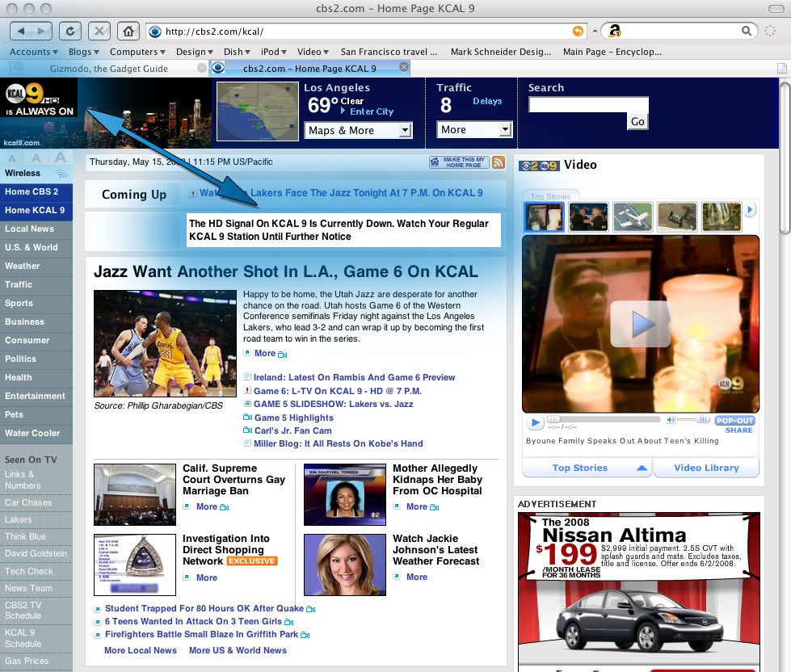Close the cbs2.com KCAL 9 tab
791x672 pixels.
(403, 67)
